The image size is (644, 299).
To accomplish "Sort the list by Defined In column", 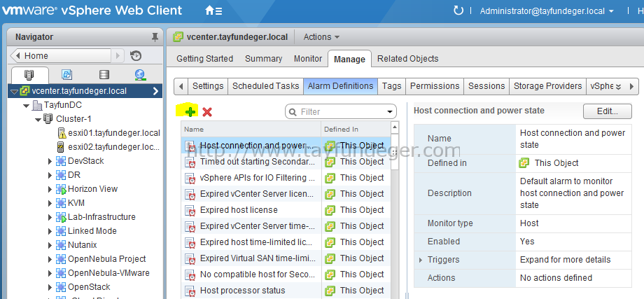I will coord(356,129).
